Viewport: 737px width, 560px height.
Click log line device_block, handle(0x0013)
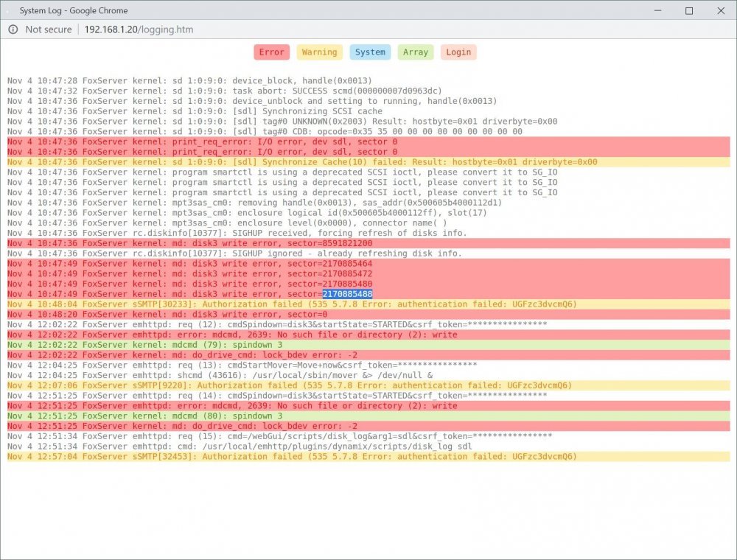[189, 81]
